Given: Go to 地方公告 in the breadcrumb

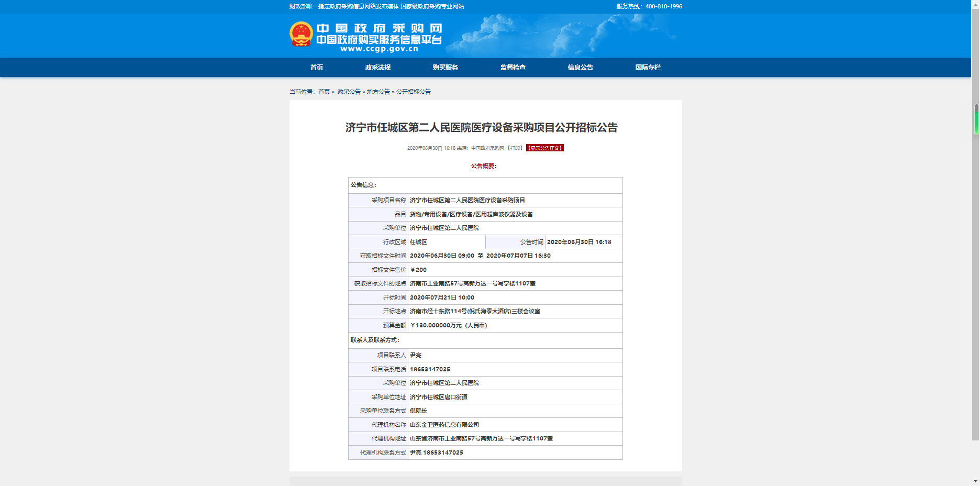Looking at the screenshot, I should coord(378,92).
